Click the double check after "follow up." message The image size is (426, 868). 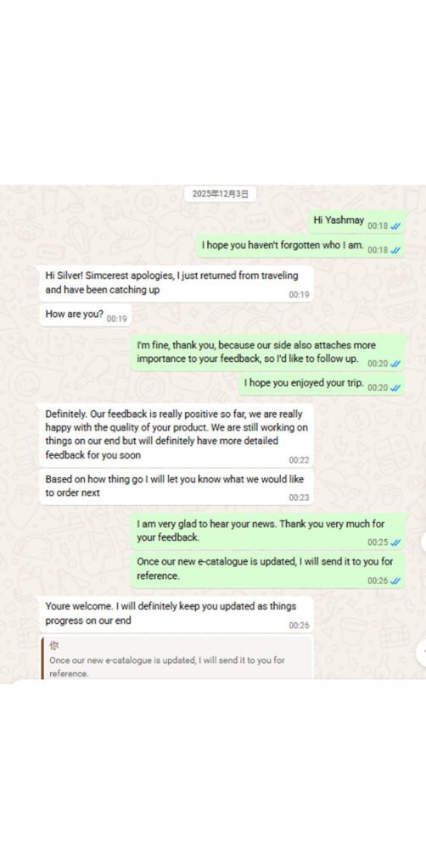click(x=395, y=364)
